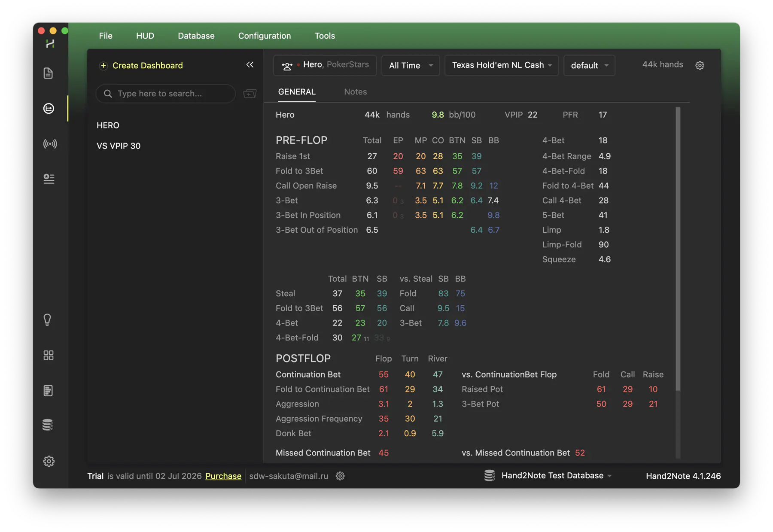Image resolution: width=773 pixels, height=532 pixels.
Task: Click the Hand2Note logo icon
Action: click(x=50, y=43)
